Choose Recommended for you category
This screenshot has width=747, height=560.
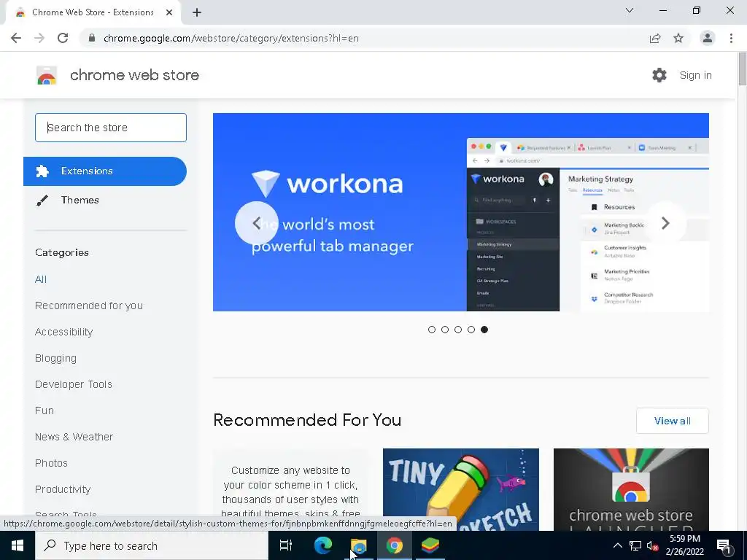tap(88, 306)
